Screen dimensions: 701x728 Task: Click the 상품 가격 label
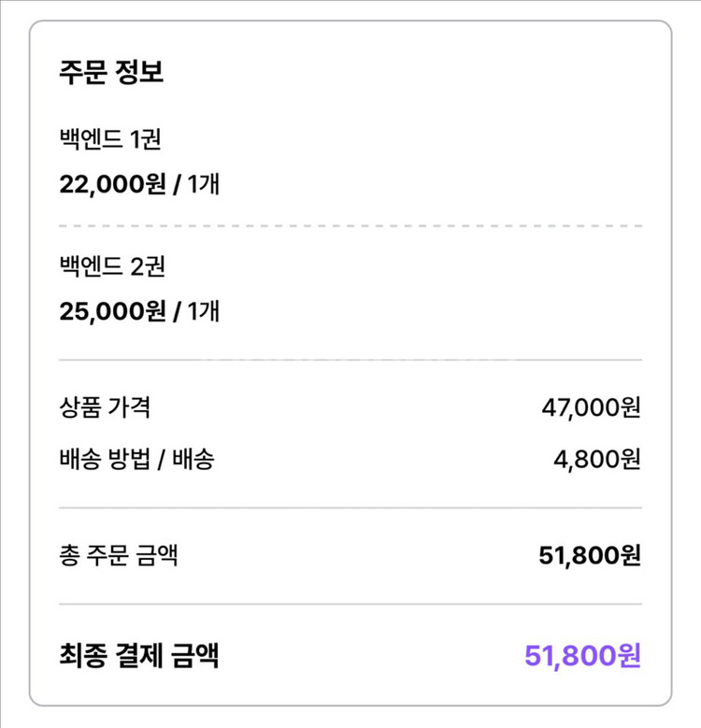point(104,407)
